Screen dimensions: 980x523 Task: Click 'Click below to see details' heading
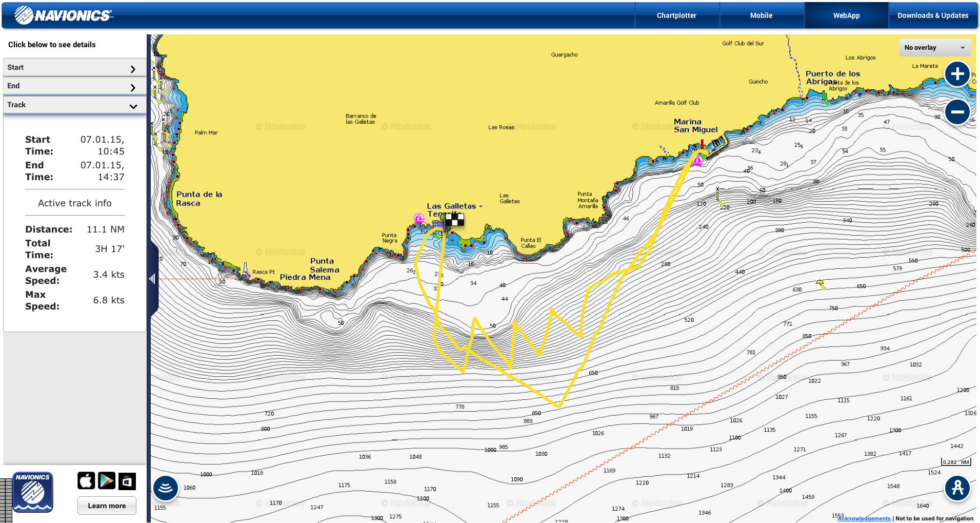[52, 45]
